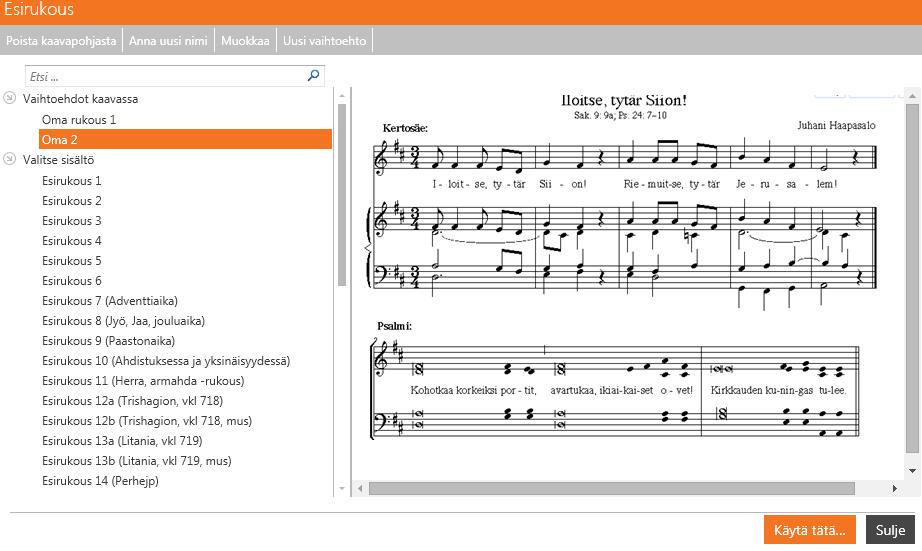
Task: Click the Kertosäe label in preview
Action: (405, 128)
